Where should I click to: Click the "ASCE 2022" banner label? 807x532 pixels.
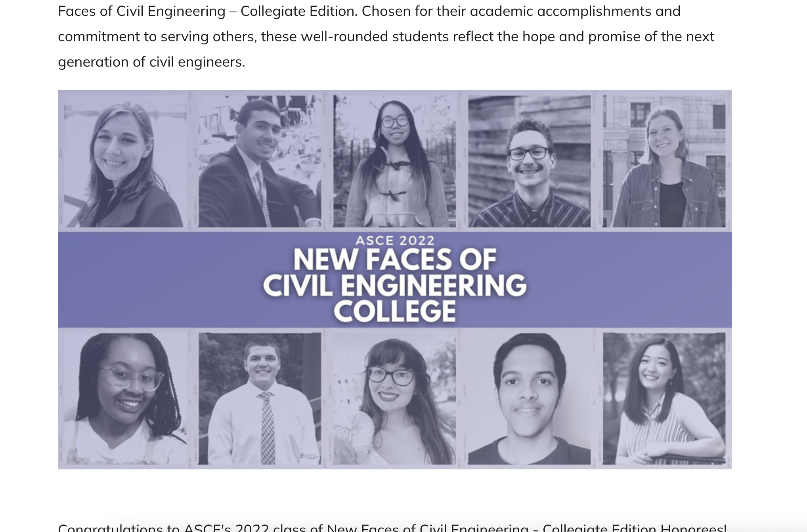click(394, 241)
